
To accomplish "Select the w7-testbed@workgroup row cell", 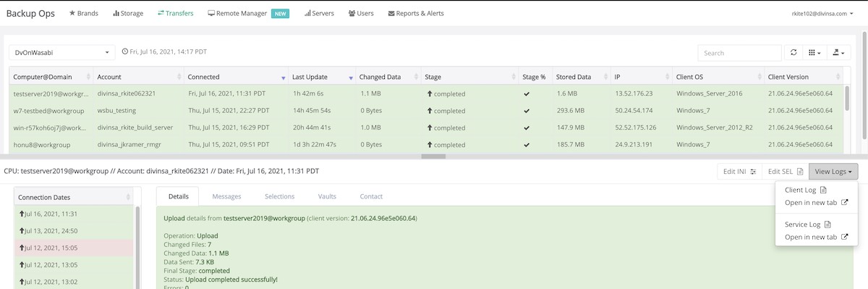I will tap(51, 111).
